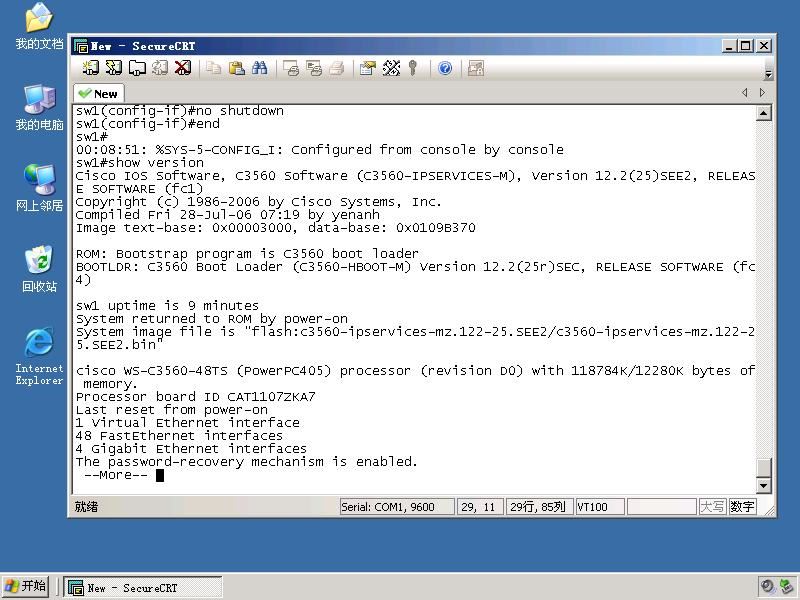Click '4 Gigabit Ethernet interfaces' line
The height and width of the screenshot is (600, 800).
[191, 448]
